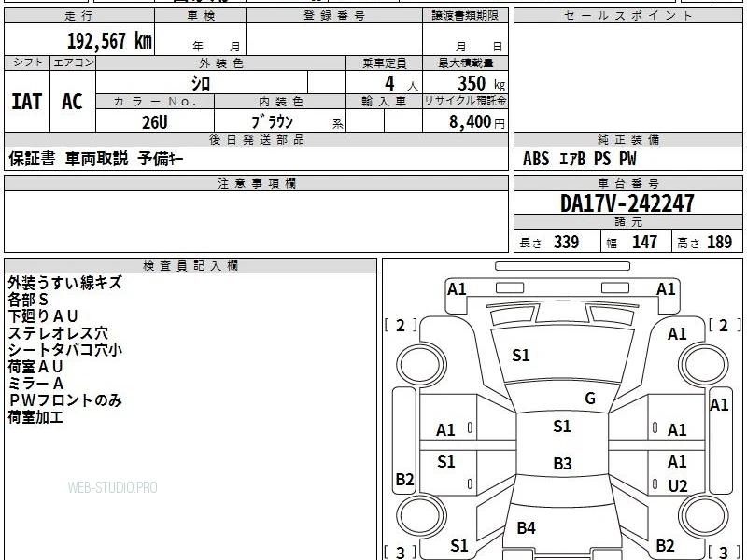Select interior color ブラウン
This screenshot has width=747, height=560.
point(272,122)
